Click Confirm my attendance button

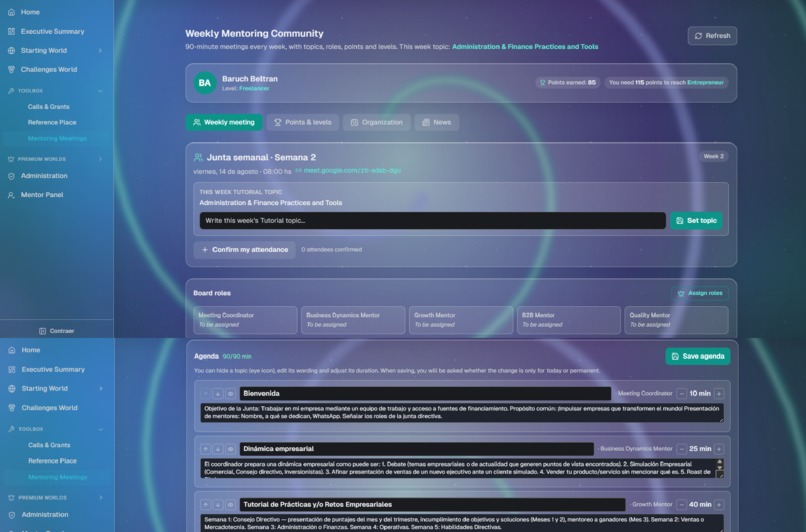pyautogui.click(x=245, y=250)
